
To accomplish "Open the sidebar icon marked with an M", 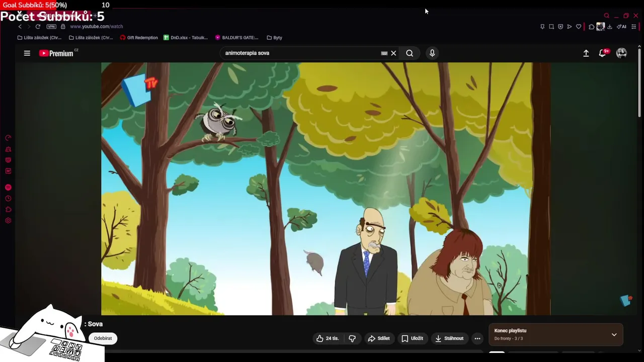I will point(8,171).
